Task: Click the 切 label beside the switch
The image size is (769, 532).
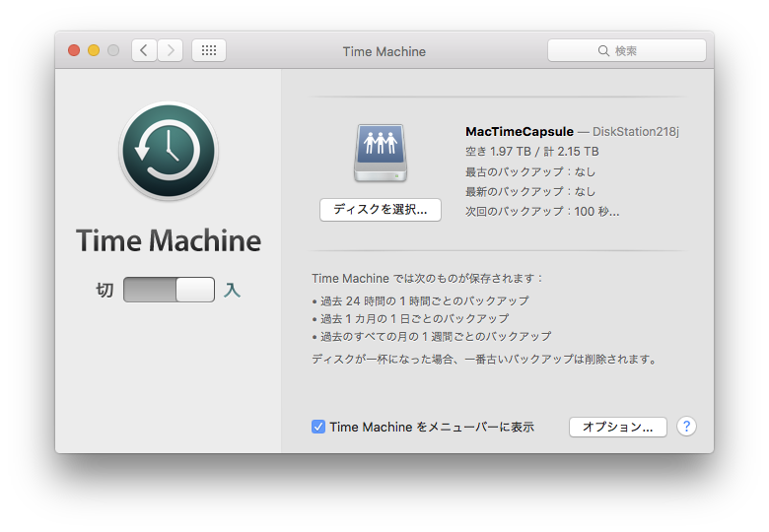Action: point(105,290)
